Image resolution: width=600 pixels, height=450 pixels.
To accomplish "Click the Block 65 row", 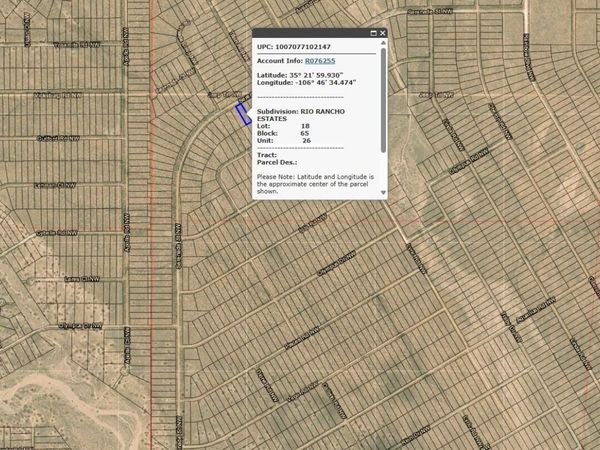I will pos(283,134).
